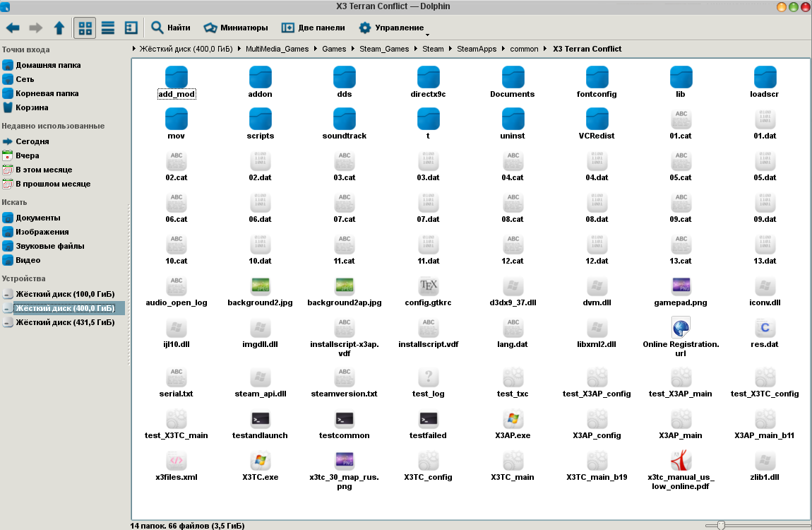Open Домашняя папка in places panel
Screen dimensions: 812x530
(x=42, y=65)
